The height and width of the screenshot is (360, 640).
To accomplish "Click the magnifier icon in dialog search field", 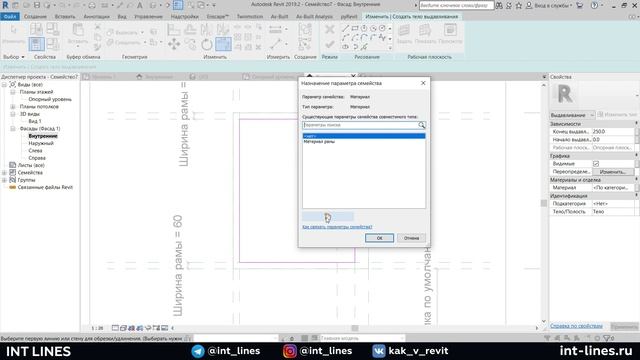I will click(421, 125).
